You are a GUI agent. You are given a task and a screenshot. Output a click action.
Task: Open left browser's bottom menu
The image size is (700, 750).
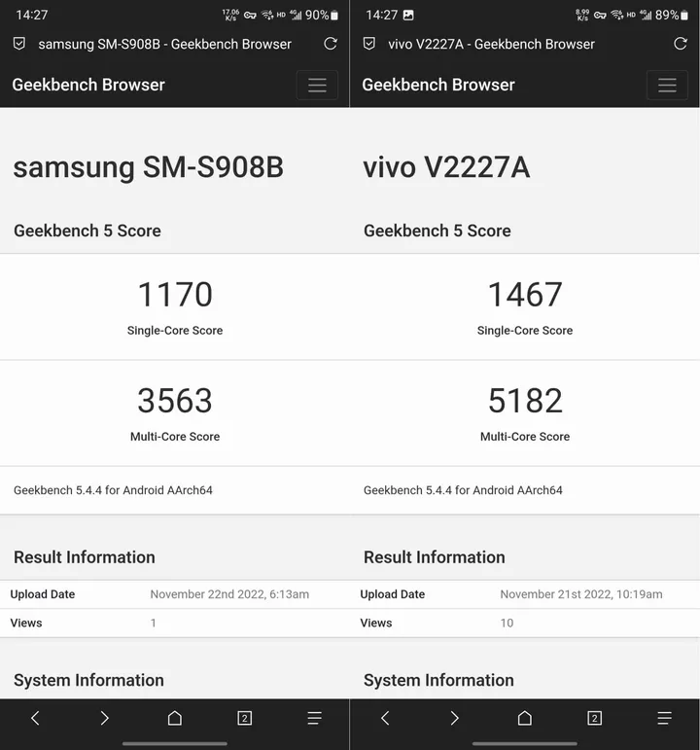pos(315,718)
